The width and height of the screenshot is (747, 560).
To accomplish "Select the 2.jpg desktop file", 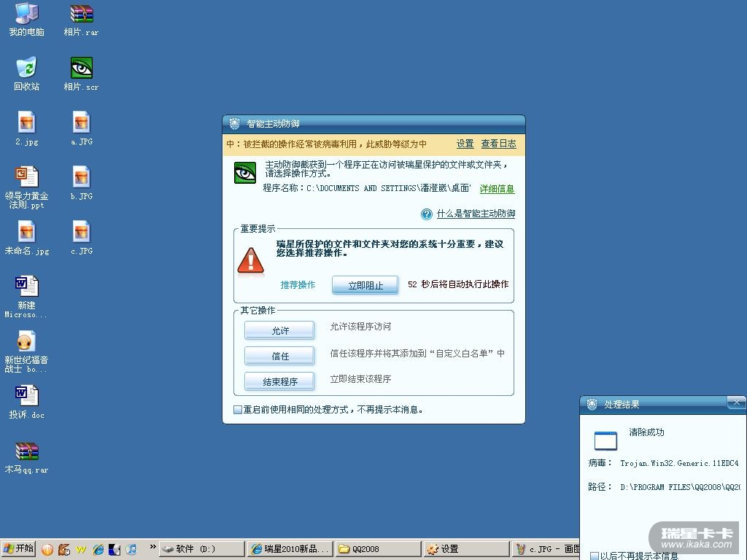I will (27, 128).
